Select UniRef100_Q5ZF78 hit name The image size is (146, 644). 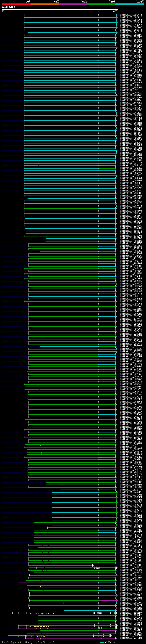coord(131,347)
